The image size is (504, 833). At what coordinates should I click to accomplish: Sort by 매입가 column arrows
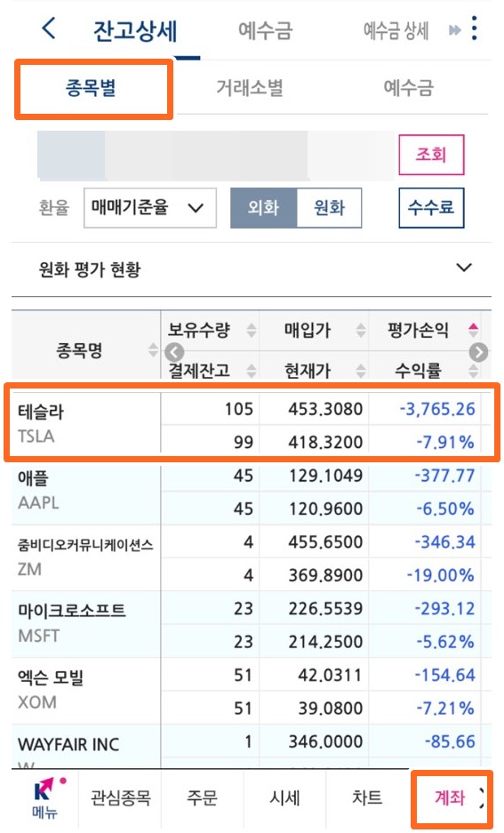click(x=361, y=331)
